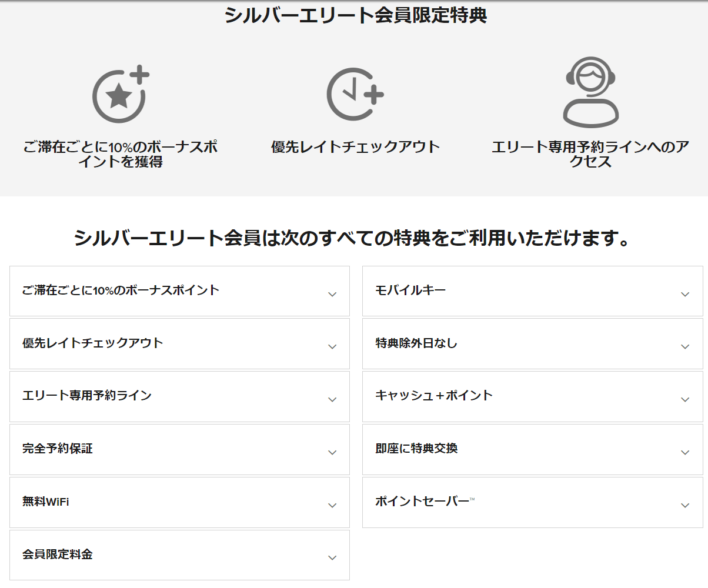Image resolution: width=708 pixels, height=588 pixels.
Task: Click the ご滞在ごとに10%のボーナスポイントを獲得 caption
Action: click(120, 154)
